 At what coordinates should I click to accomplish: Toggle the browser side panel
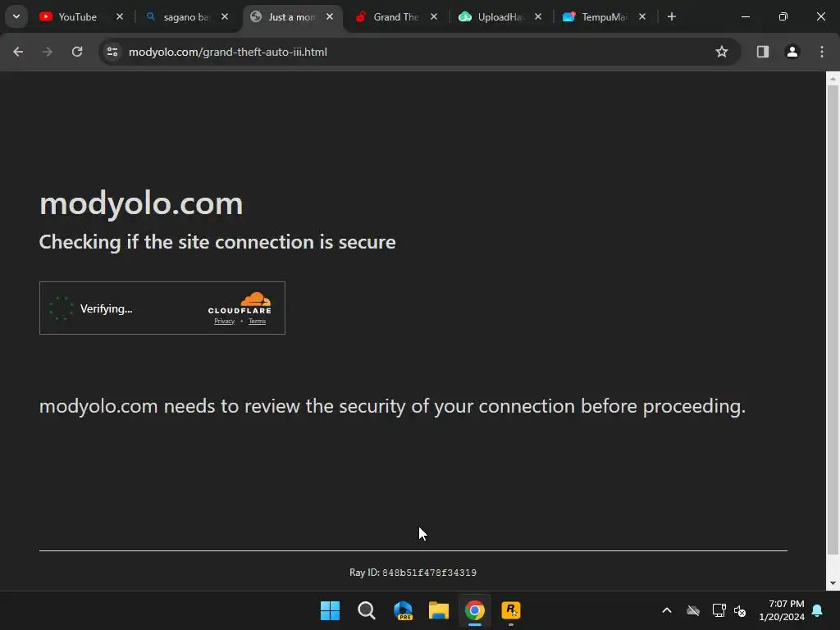point(763,52)
